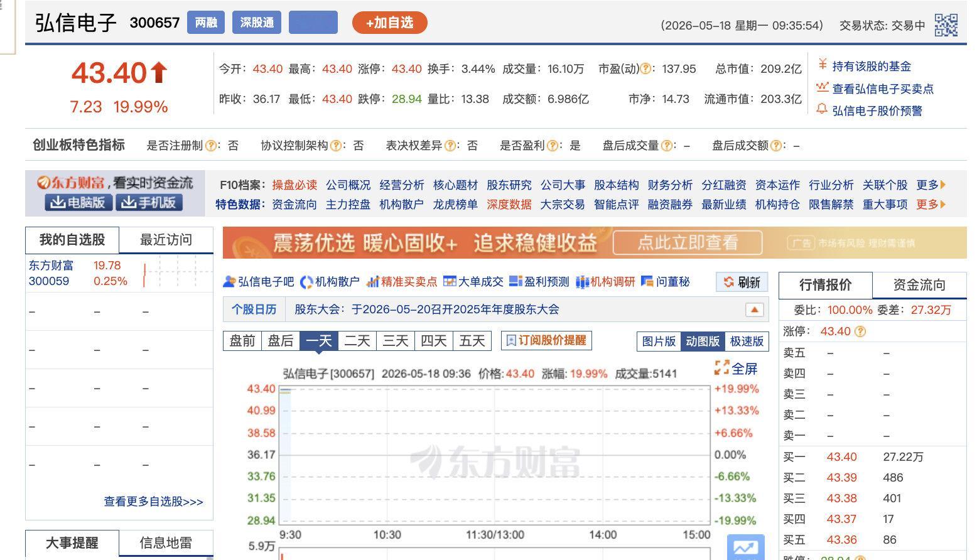
Task: Select 盘后 chart period
Action: pyautogui.click(x=281, y=341)
